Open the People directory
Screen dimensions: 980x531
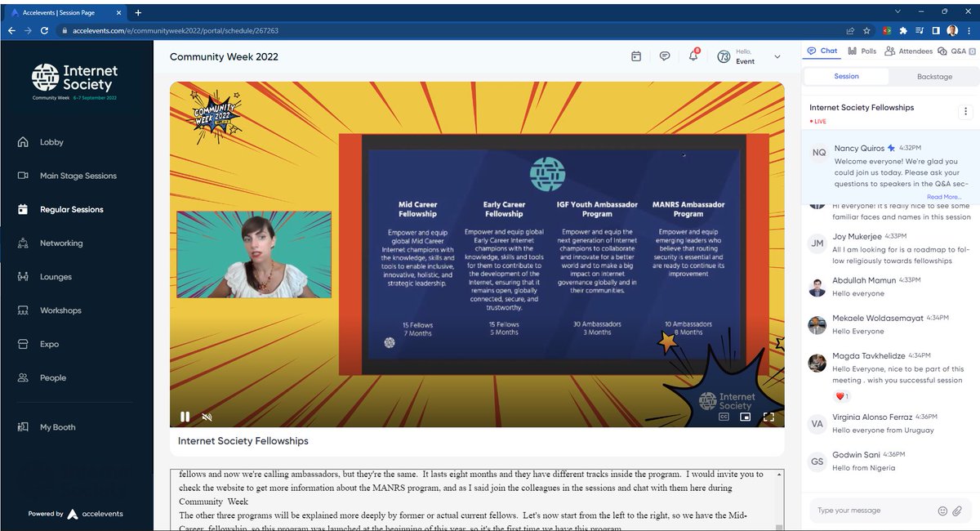(52, 377)
